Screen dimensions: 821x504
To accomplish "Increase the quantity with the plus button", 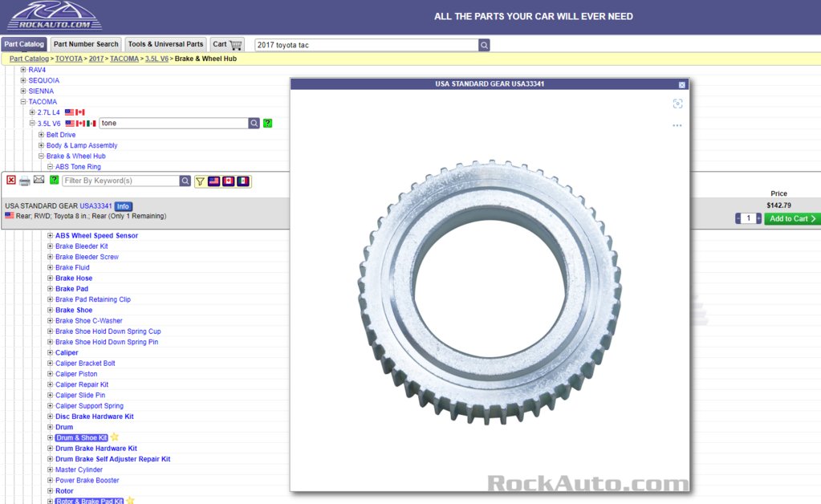I will pyautogui.click(x=758, y=219).
